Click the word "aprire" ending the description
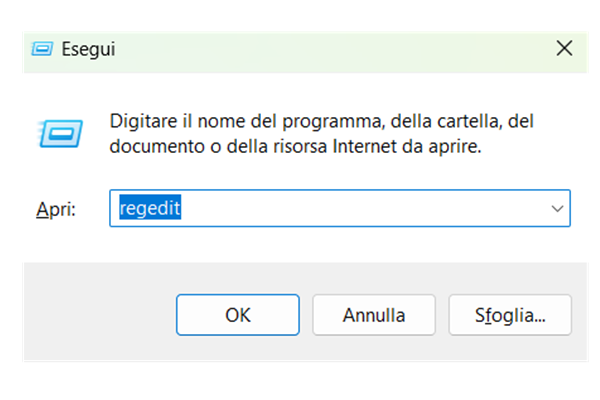The image size is (600, 400). pyautogui.click(x=456, y=147)
